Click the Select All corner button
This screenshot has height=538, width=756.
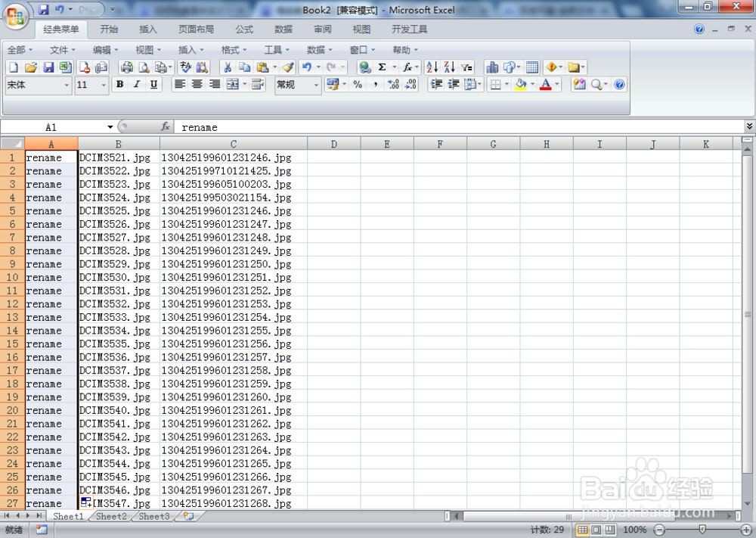[x=13, y=144]
